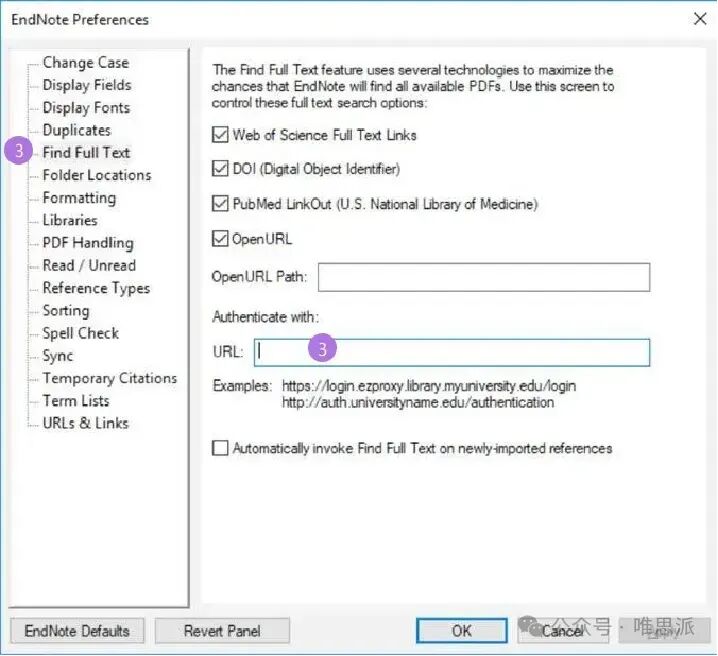Close the EndNote Preferences dialog
Image resolution: width=718 pixels, height=656 pixels.
(x=700, y=19)
